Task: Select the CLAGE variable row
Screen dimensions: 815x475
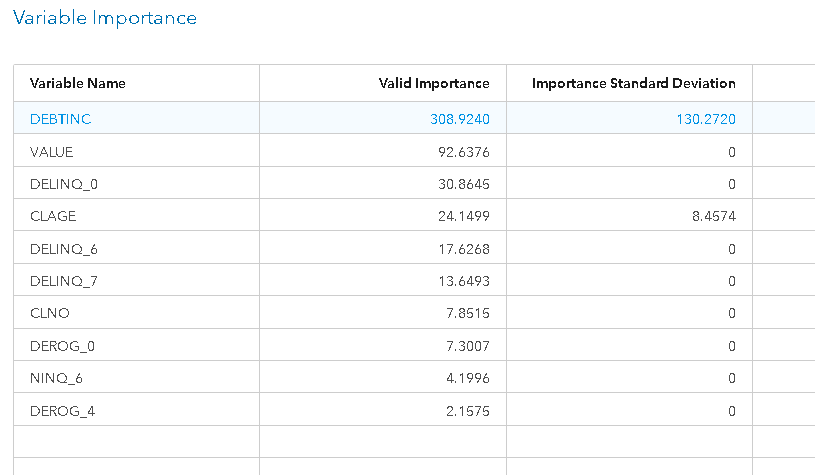Action: point(53,216)
